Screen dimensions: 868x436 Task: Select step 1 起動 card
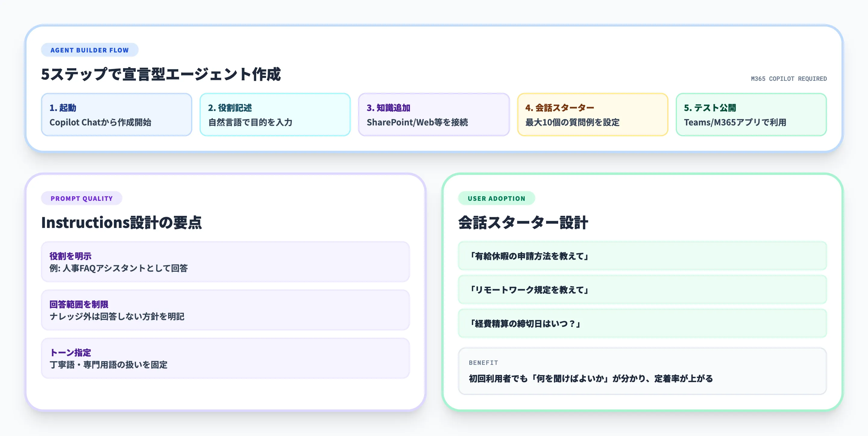117,115
